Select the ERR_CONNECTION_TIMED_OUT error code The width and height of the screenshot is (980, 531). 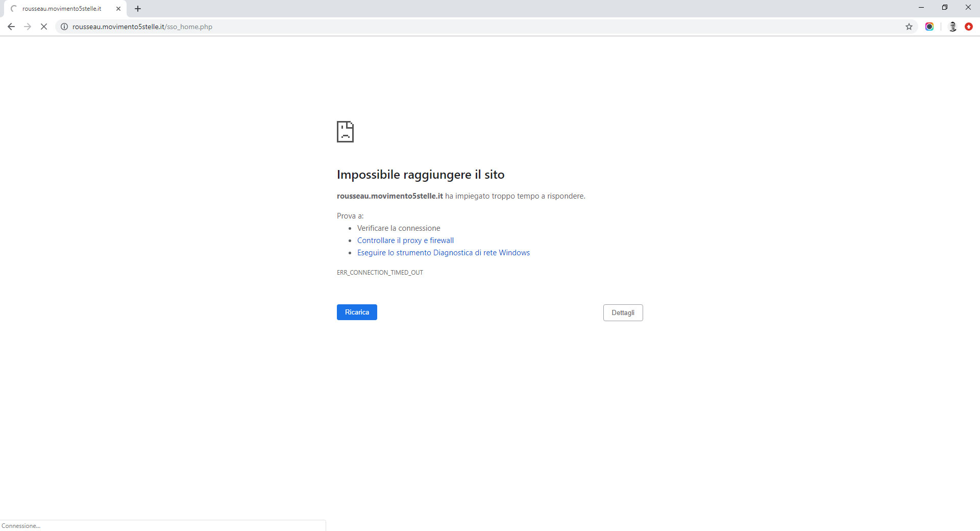(380, 273)
